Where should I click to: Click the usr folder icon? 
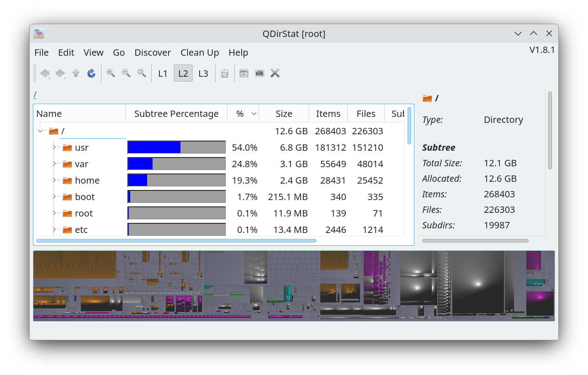click(68, 148)
